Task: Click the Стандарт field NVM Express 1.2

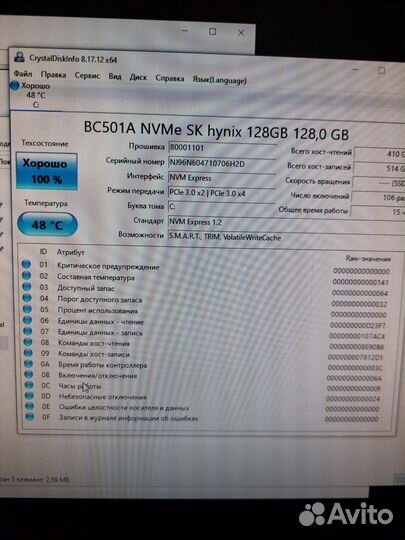Action: pyautogui.click(x=286, y=222)
